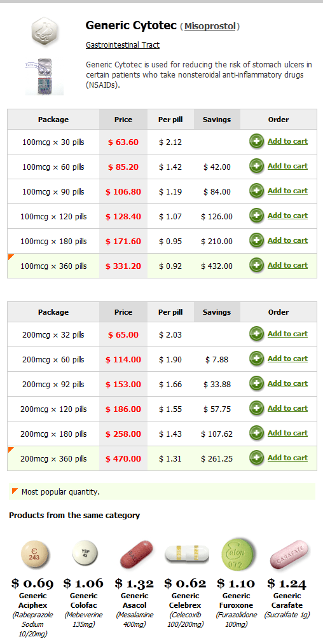Open Gastrointestinal Tract category link
The width and height of the screenshot is (323, 644).
pyautogui.click(x=123, y=45)
